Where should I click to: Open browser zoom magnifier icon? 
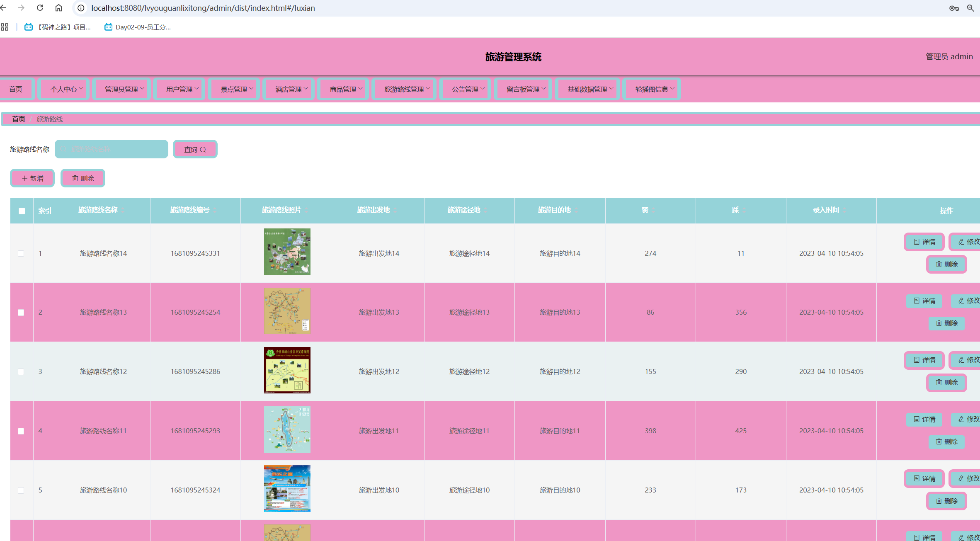[x=970, y=8]
